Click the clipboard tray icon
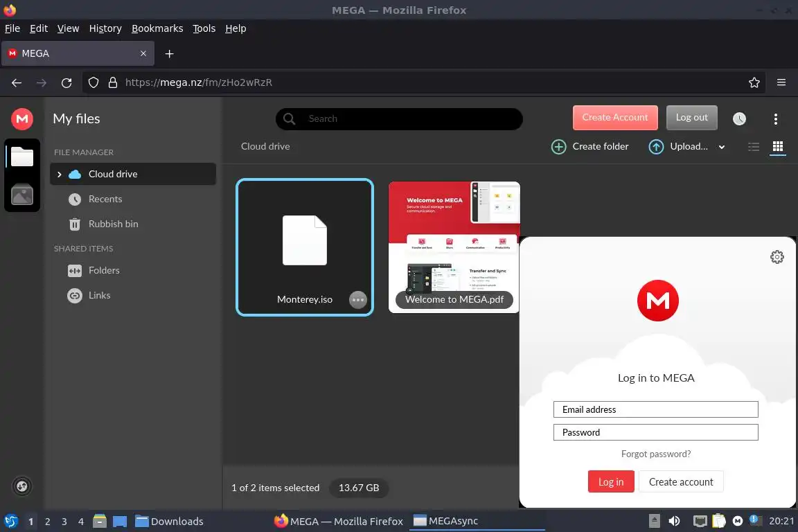The image size is (798, 532). 718,521
